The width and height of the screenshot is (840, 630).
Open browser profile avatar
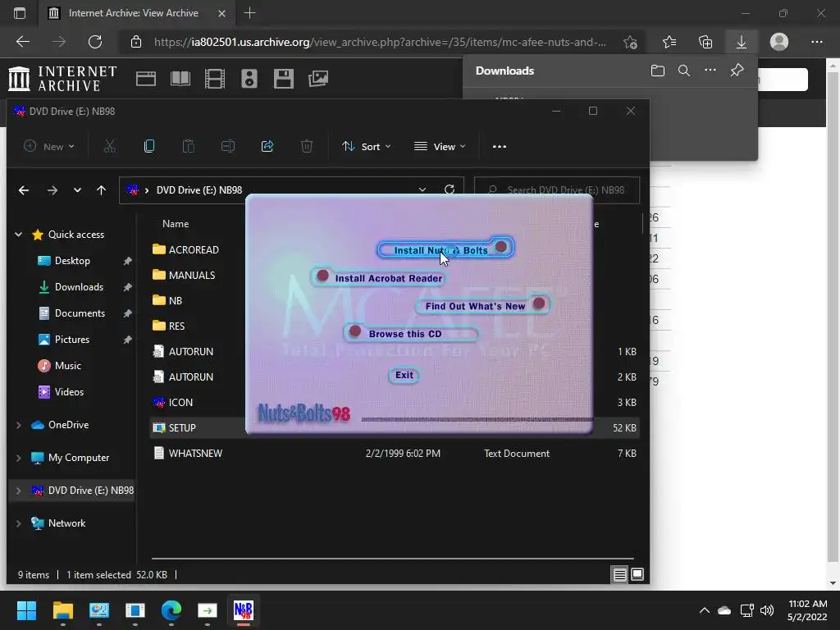779,42
